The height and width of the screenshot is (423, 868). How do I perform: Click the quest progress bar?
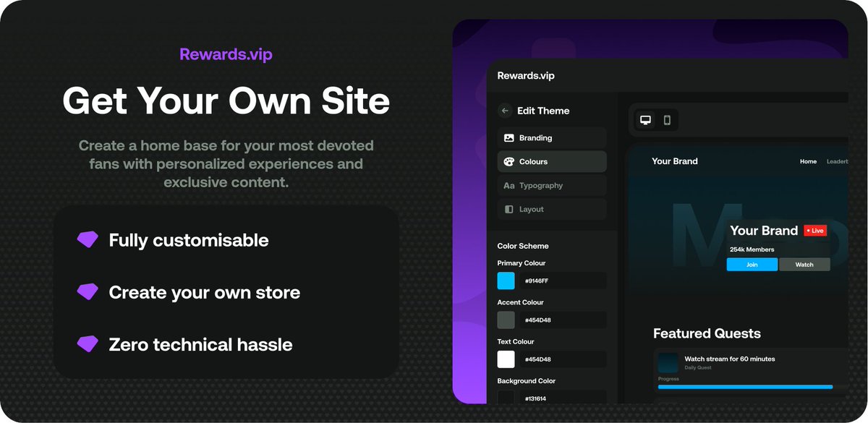pos(745,387)
